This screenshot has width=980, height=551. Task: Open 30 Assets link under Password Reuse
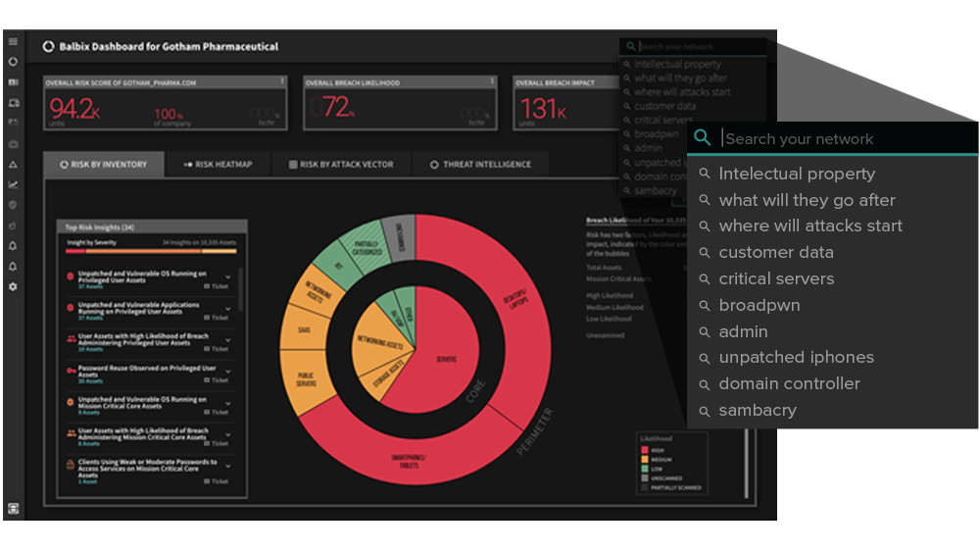(90, 380)
